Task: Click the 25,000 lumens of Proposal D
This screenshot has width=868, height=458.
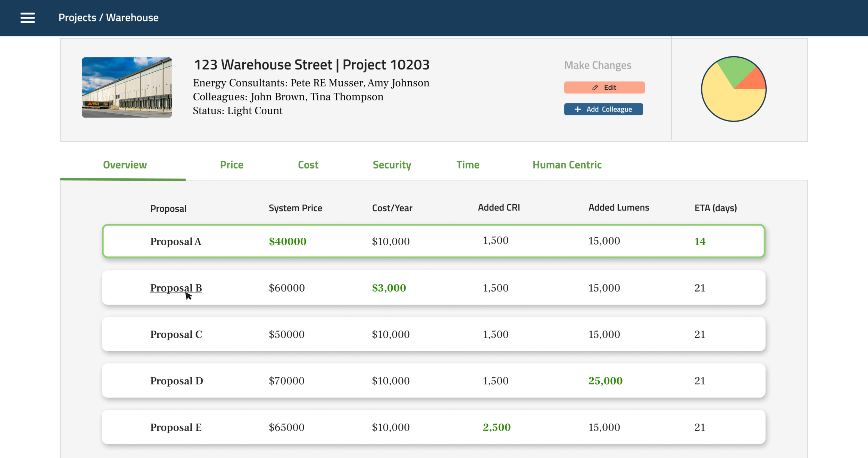Action: [605, 381]
